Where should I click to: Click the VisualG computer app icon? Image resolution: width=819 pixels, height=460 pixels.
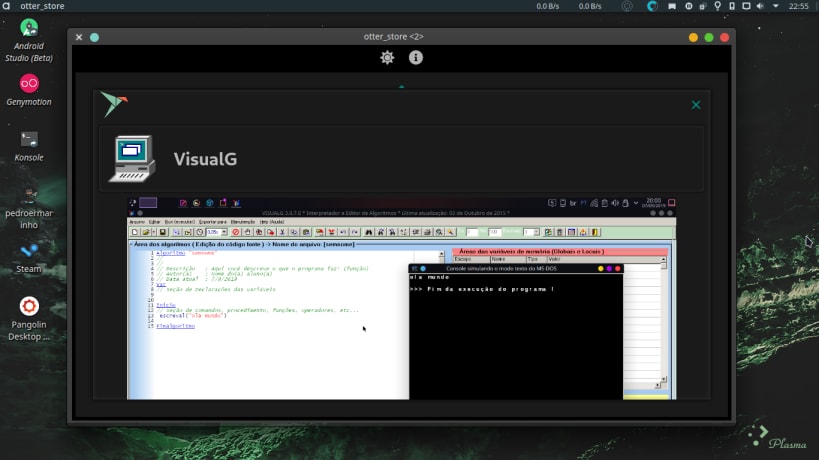(x=133, y=159)
